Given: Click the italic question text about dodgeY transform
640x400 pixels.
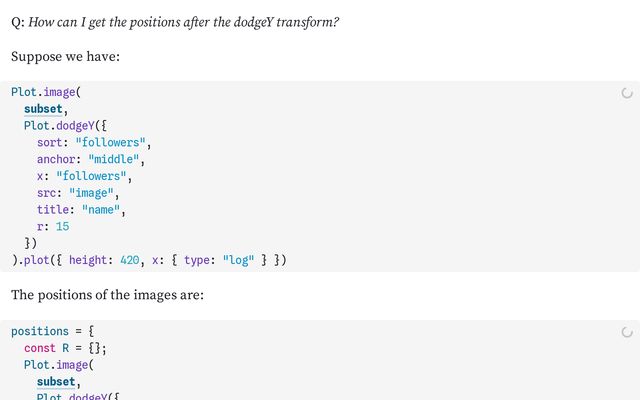Looking at the screenshot, I should 183,22.
